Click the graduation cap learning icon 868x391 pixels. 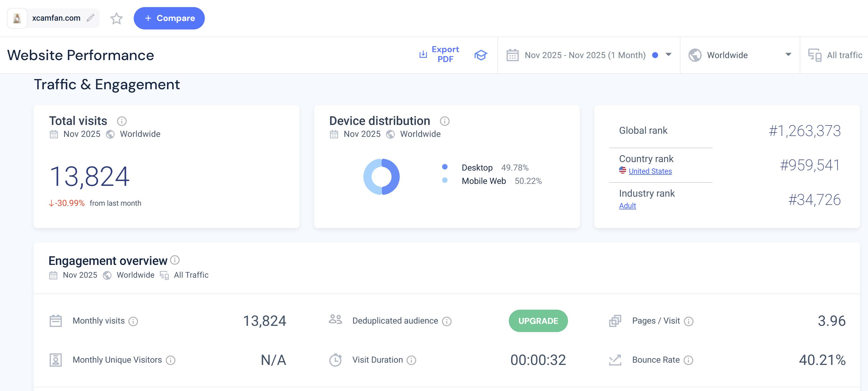click(480, 55)
